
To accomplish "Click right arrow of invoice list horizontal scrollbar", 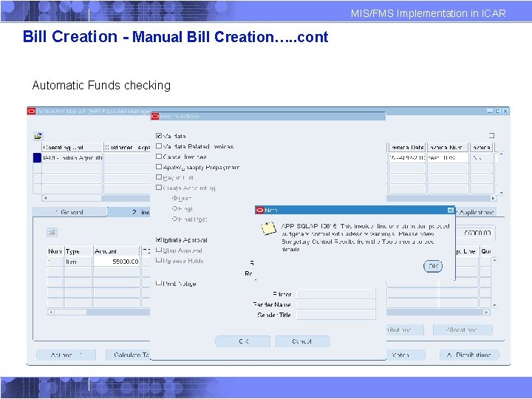I will [x=494, y=198].
